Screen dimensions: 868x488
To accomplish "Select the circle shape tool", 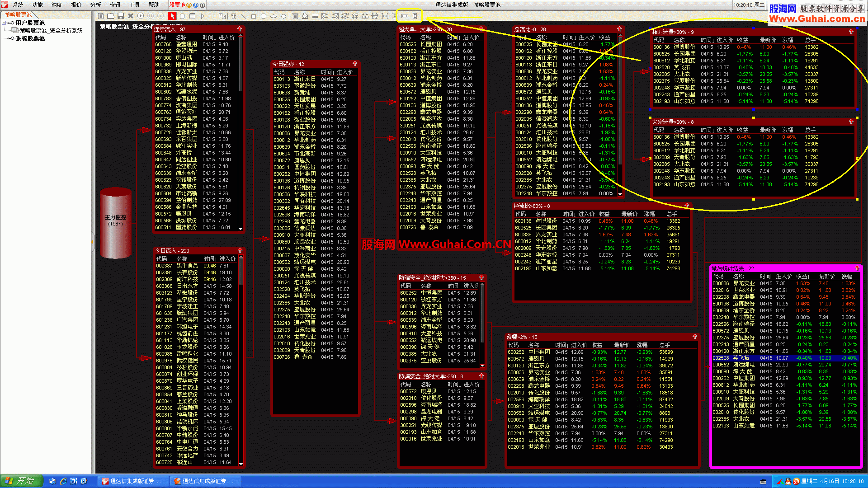I will [283, 16].
